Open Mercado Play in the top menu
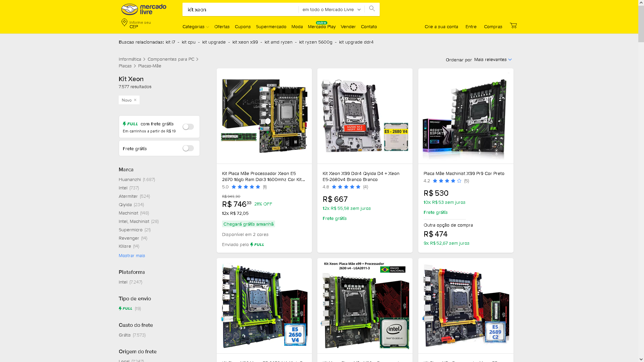Viewport: 644px width, 362px height. point(322,27)
